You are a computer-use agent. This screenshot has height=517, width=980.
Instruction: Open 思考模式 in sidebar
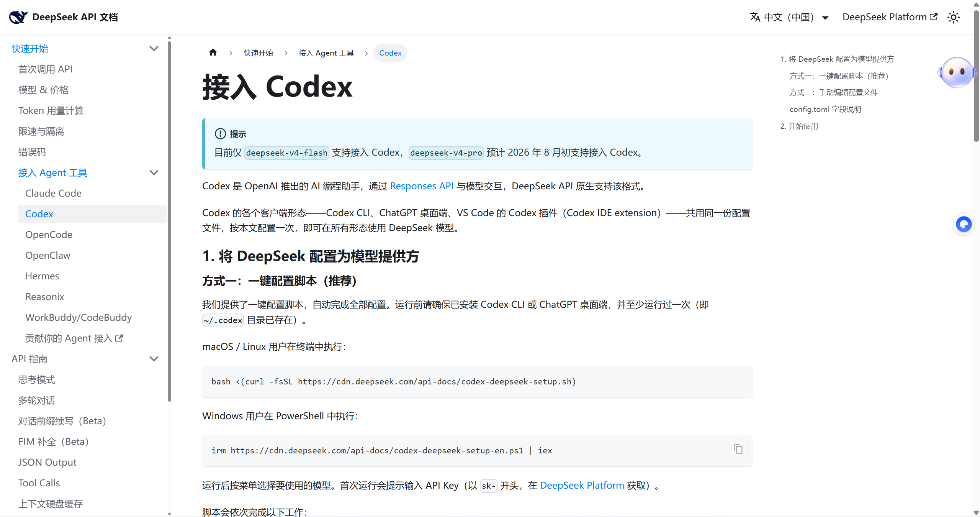click(x=37, y=380)
